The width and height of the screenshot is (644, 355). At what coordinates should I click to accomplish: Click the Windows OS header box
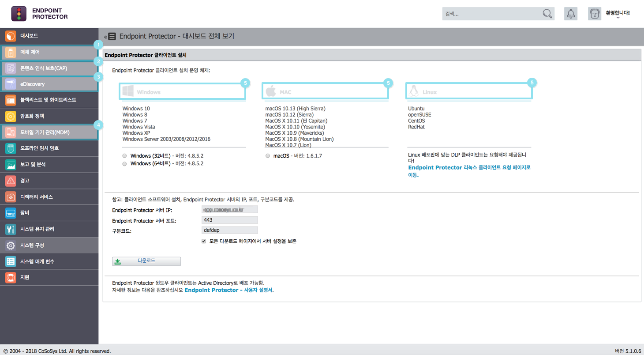[182, 91]
